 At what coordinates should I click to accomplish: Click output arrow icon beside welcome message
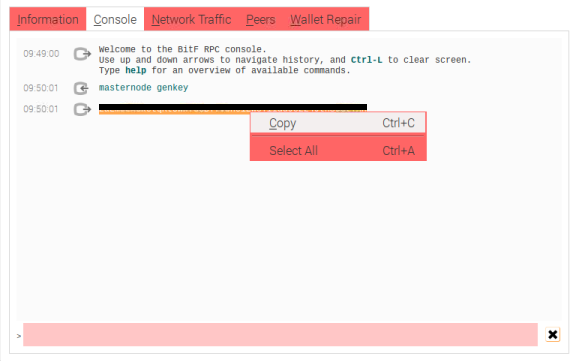(82, 54)
